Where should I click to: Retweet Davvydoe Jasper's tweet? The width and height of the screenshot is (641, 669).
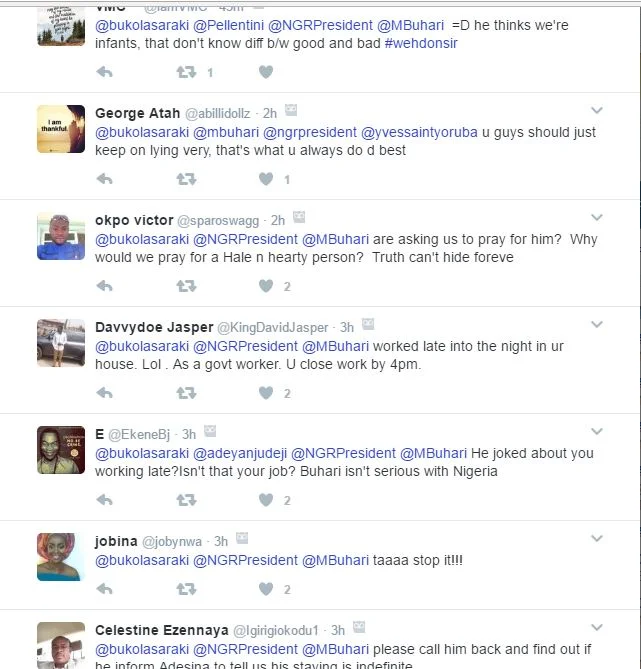186,393
